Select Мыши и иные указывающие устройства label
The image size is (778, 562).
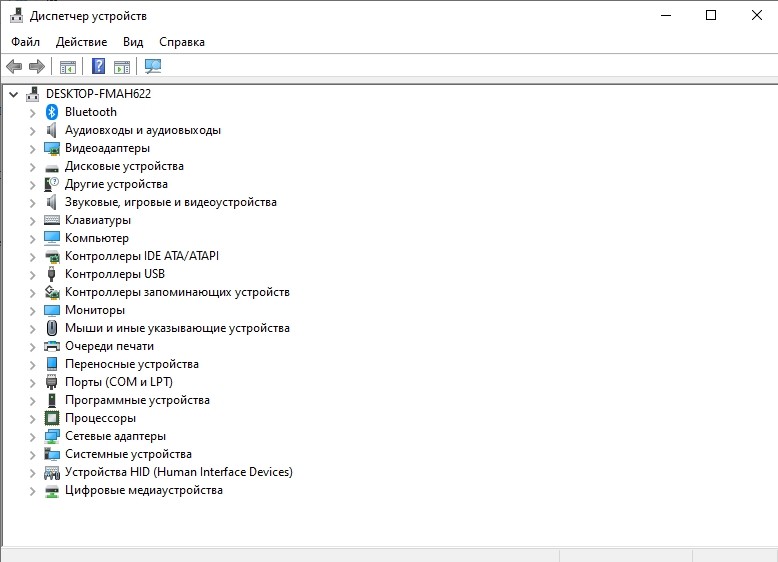pos(177,328)
